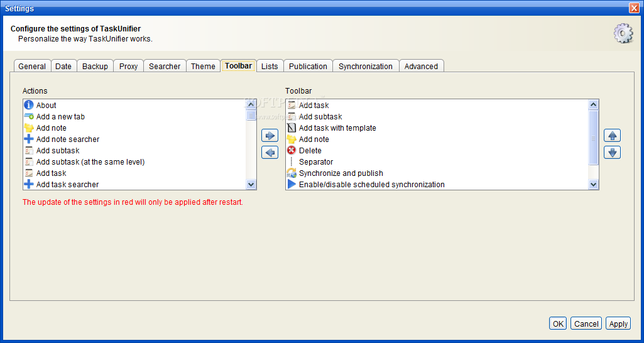
Task: Click the Toolbar list scrollbar thumb
Action: pyautogui.click(x=594, y=138)
